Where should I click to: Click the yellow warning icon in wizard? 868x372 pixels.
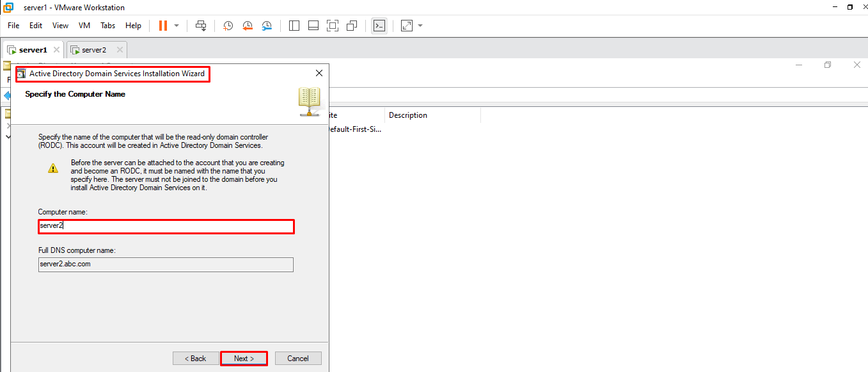54,168
